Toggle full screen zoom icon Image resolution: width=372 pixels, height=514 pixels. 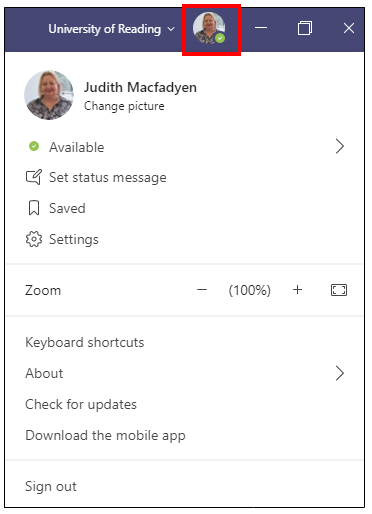[339, 290]
